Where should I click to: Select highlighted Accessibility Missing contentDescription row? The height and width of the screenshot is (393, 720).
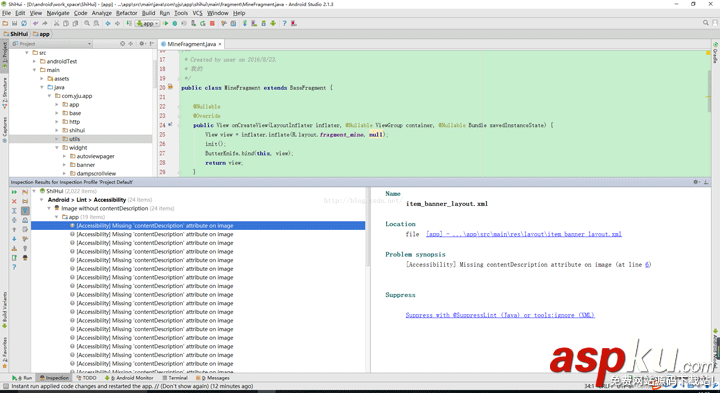pyautogui.click(x=198, y=226)
